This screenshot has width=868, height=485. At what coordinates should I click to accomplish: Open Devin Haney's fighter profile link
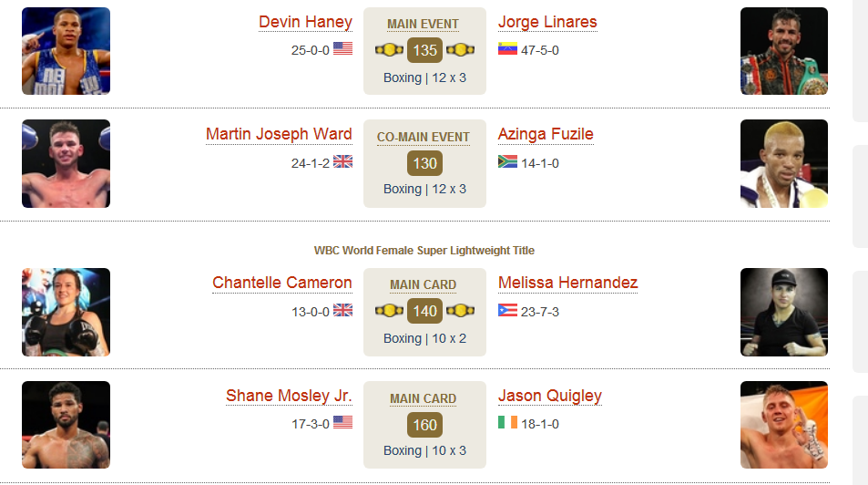(x=305, y=22)
